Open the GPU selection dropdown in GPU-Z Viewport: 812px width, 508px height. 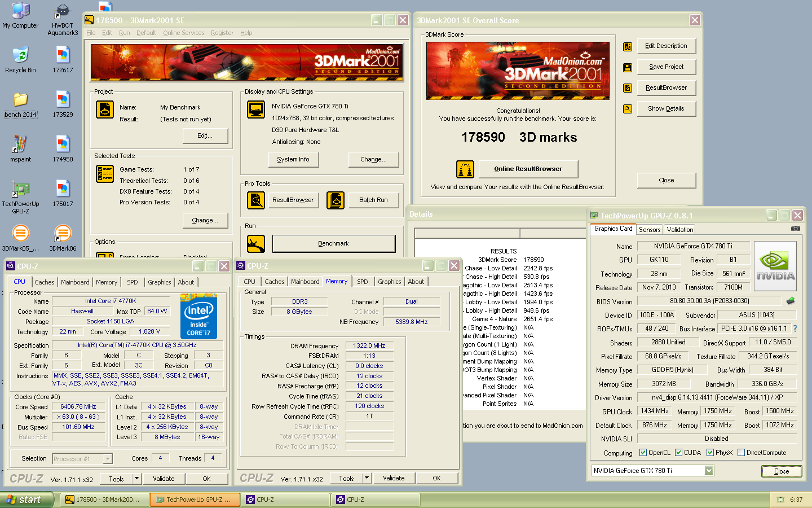(x=709, y=471)
